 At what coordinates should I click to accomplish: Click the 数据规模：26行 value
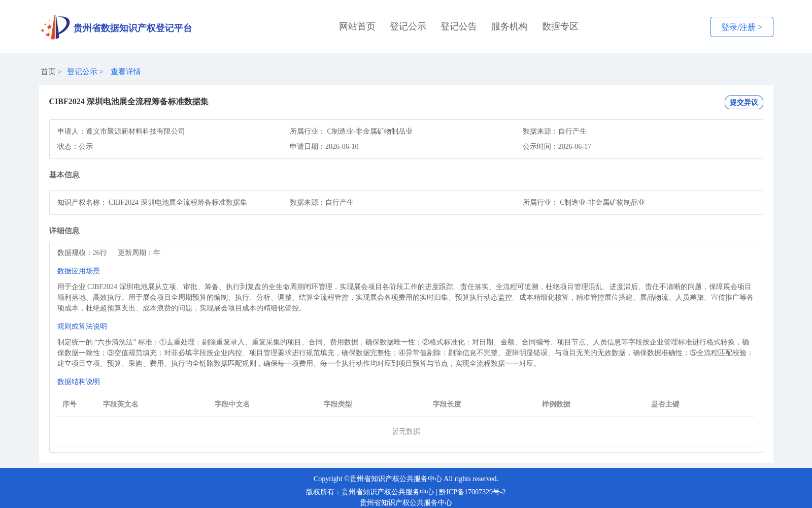82,253
